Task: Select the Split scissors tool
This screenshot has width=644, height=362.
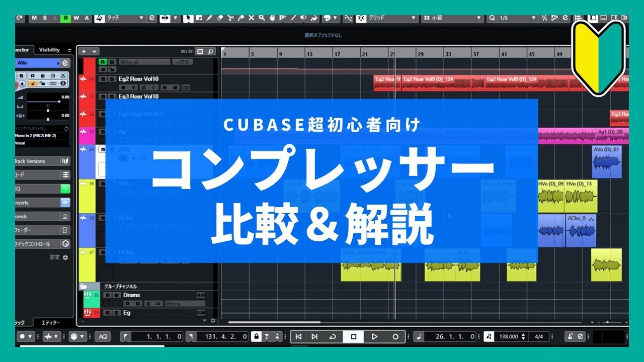Action: click(230, 18)
